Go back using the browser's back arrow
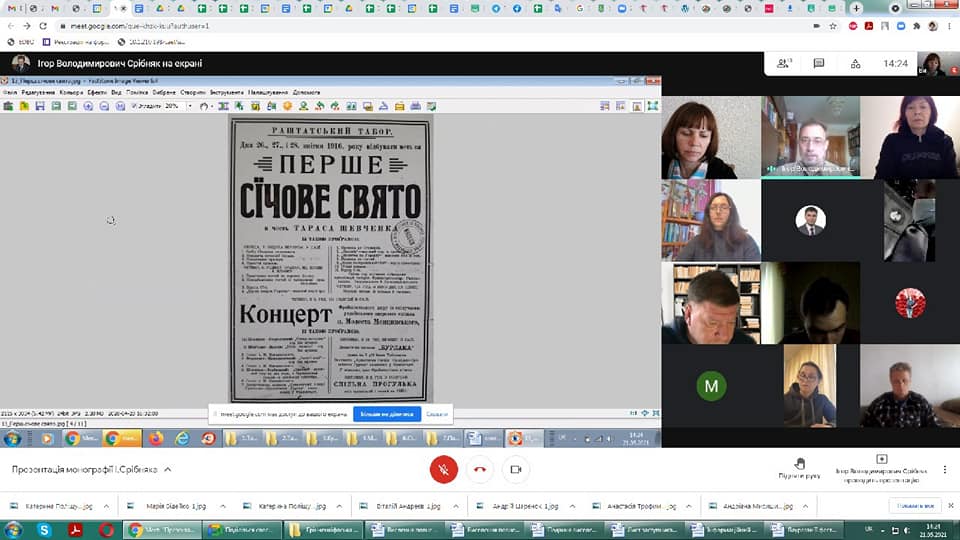This screenshot has height=540, width=960. point(10,25)
